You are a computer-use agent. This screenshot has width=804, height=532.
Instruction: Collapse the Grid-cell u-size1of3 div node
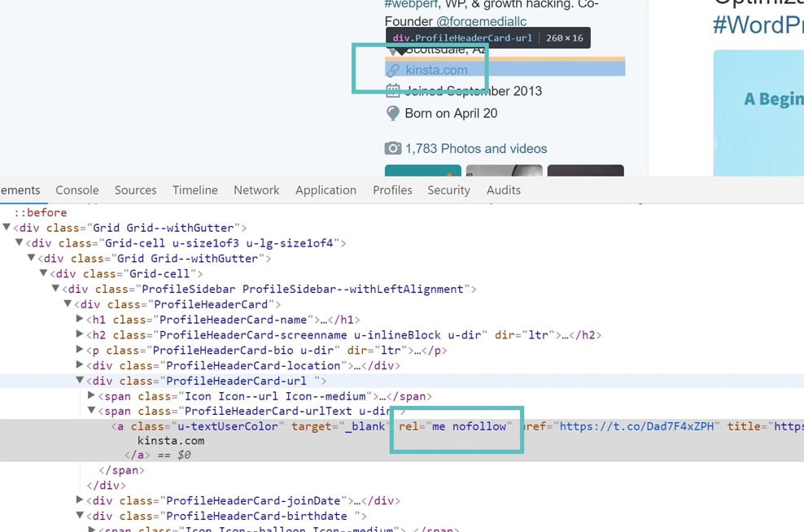click(x=19, y=242)
